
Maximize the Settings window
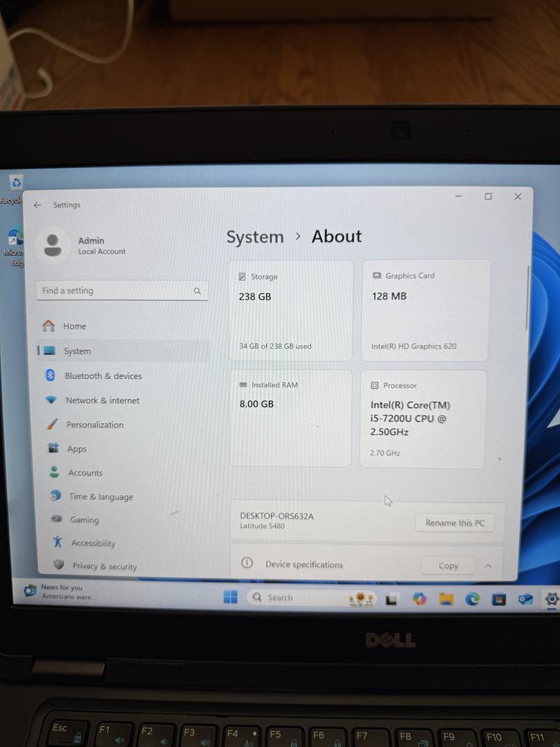click(x=488, y=196)
